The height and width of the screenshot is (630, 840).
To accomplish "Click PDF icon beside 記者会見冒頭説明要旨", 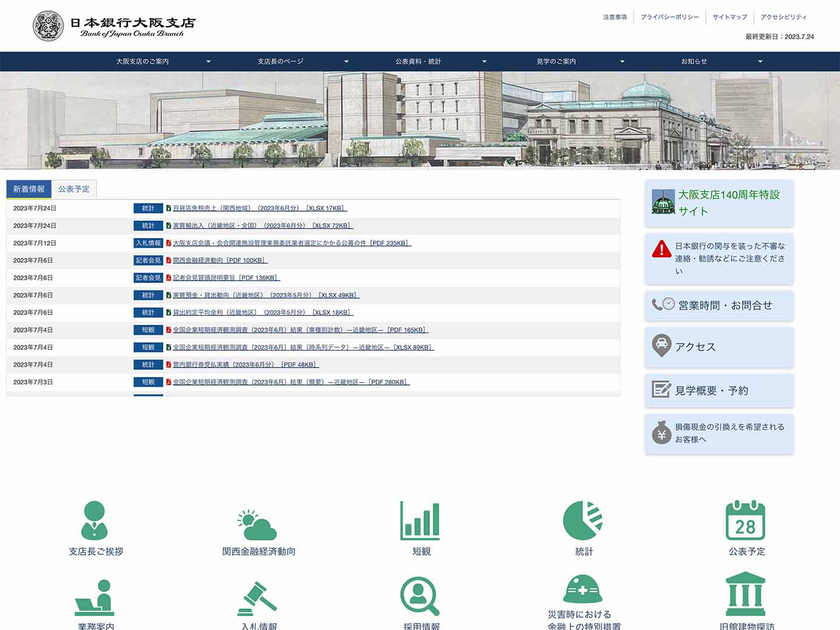I will tap(169, 278).
